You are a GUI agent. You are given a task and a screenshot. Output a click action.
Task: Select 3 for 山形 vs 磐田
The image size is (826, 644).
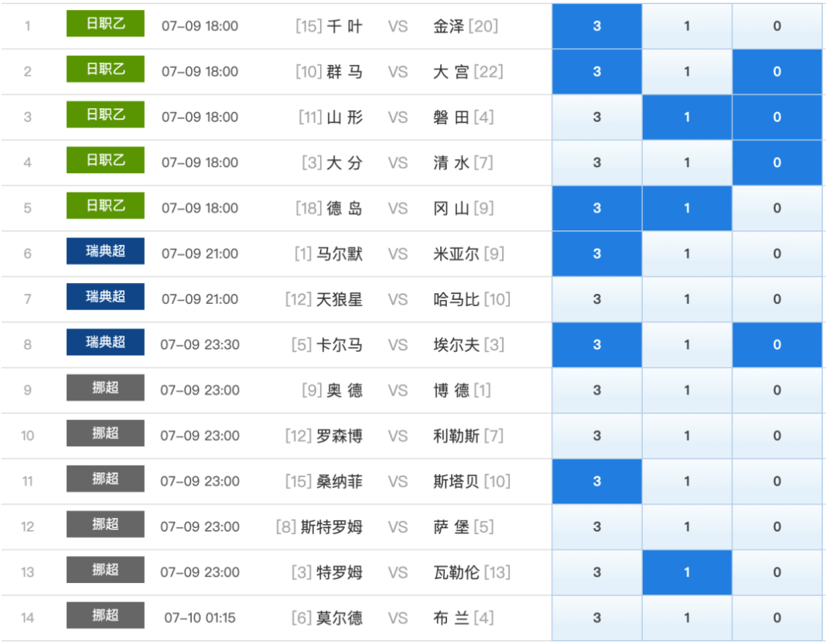point(597,117)
